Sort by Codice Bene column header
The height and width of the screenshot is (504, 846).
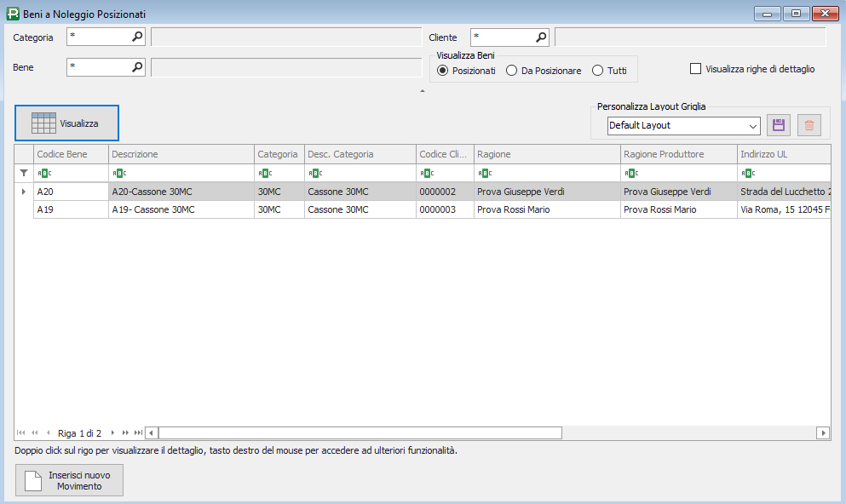71,154
